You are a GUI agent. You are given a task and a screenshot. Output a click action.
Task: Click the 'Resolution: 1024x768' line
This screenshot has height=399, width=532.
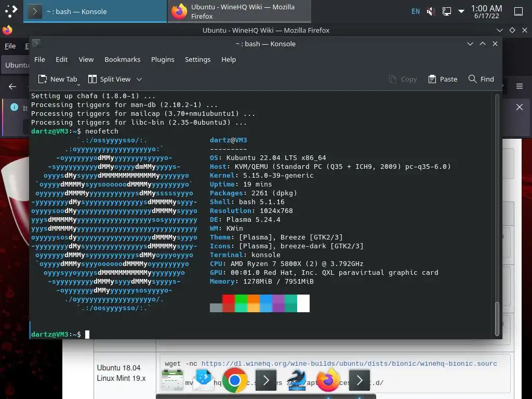[251, 211]
